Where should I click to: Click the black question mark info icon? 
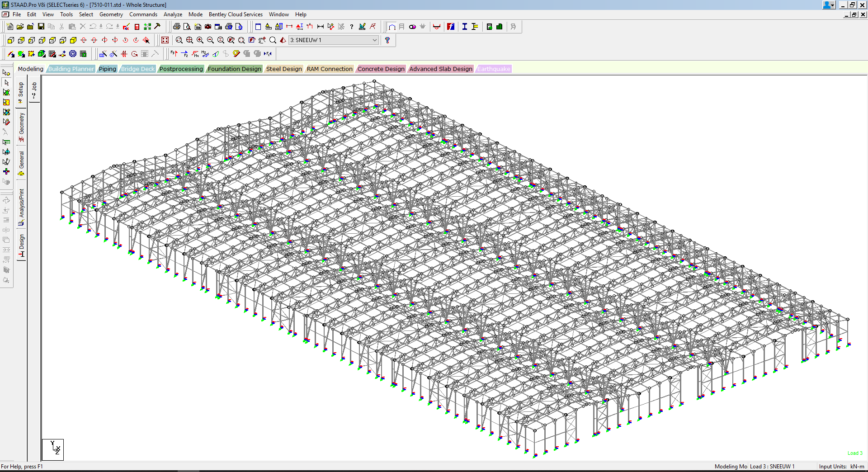pos(352,27)
